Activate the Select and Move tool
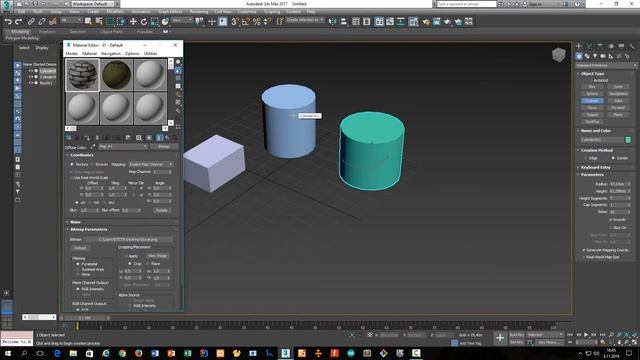The width and height of the screenshot is (640, 360). [x=133, y=22]
